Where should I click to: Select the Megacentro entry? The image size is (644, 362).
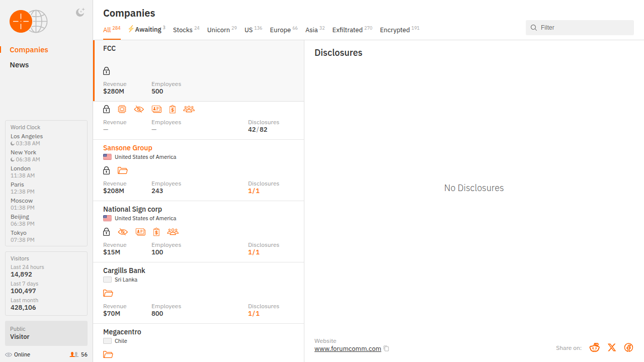click(x=122, y=332)
